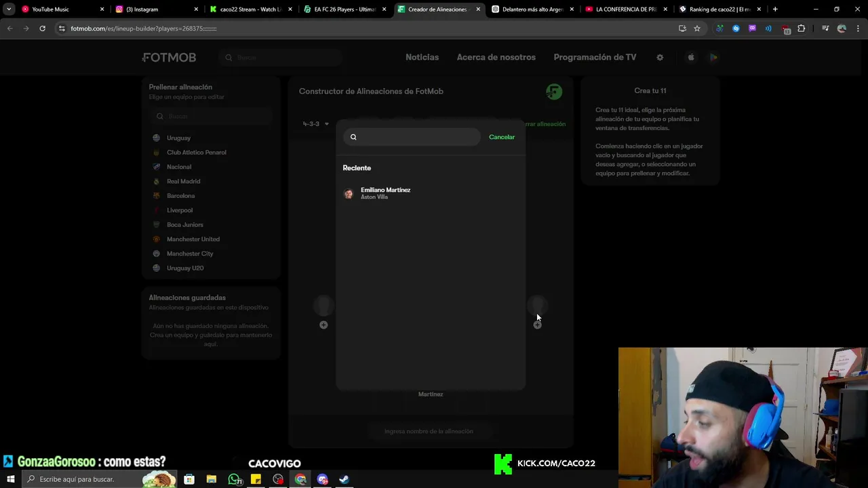The image size is (868, 488).
Task: Close the Creador de Alineaciones tab
Action: click(x=478, y=9)
